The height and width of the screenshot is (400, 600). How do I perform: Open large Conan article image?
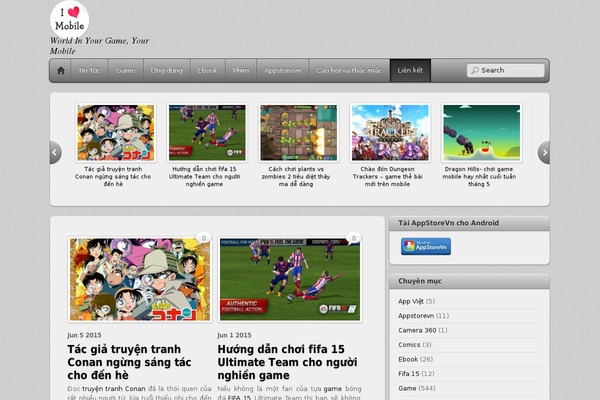pos(140,279)
